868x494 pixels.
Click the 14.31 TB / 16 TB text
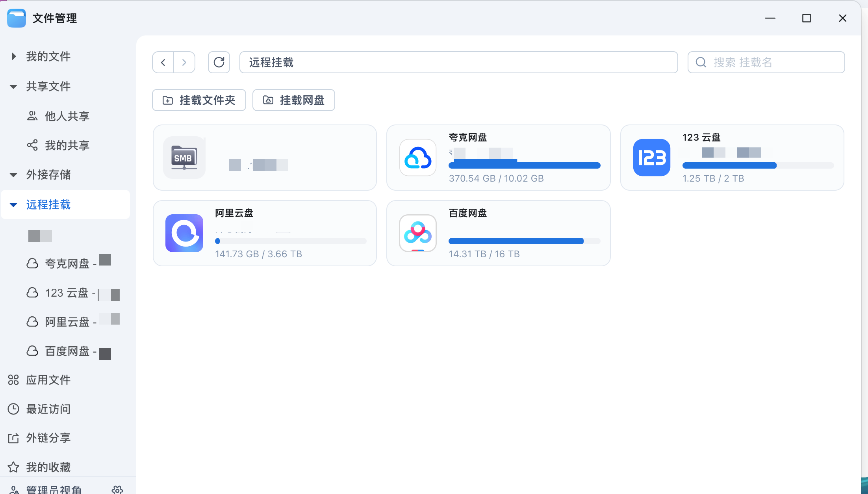tap(484, 254)
